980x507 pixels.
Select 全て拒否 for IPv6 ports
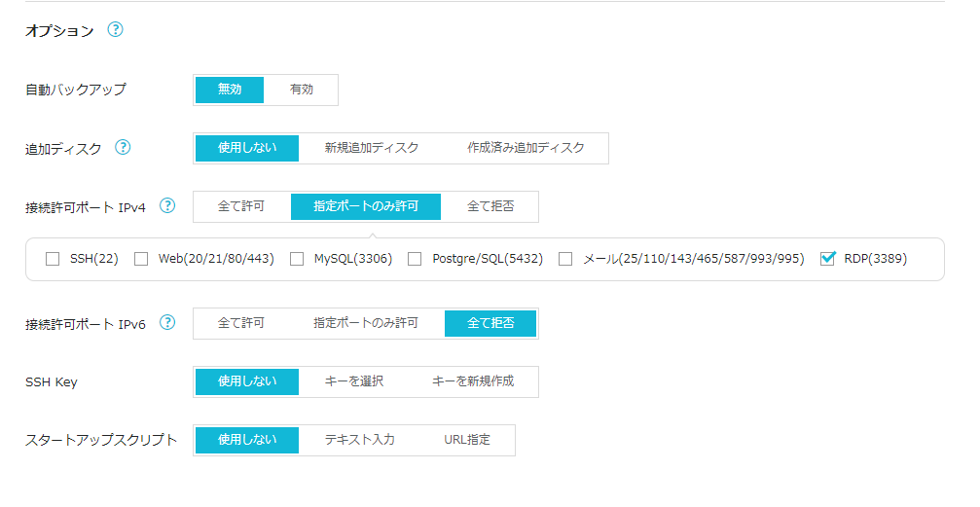tap(490, 323)
